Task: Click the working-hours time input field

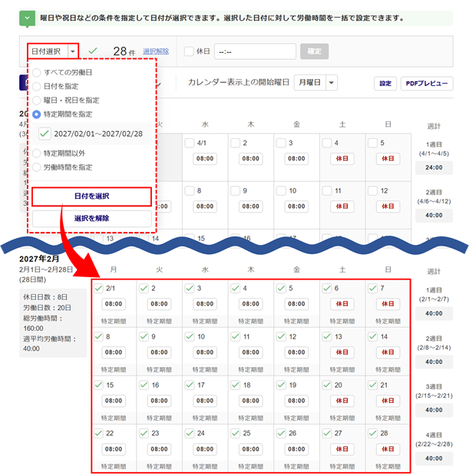Action: pos(255,51)
